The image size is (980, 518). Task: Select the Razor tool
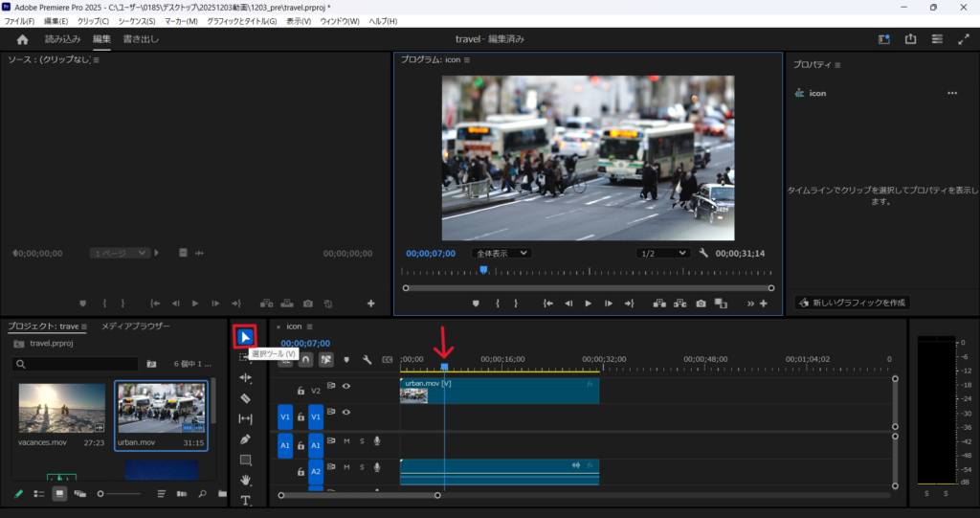click(246, 398)
